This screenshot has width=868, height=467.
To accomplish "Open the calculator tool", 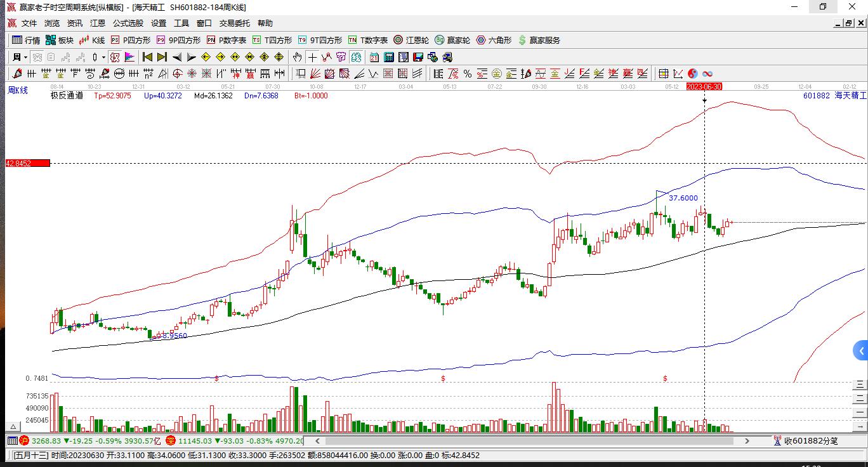I will coord(389,57).
